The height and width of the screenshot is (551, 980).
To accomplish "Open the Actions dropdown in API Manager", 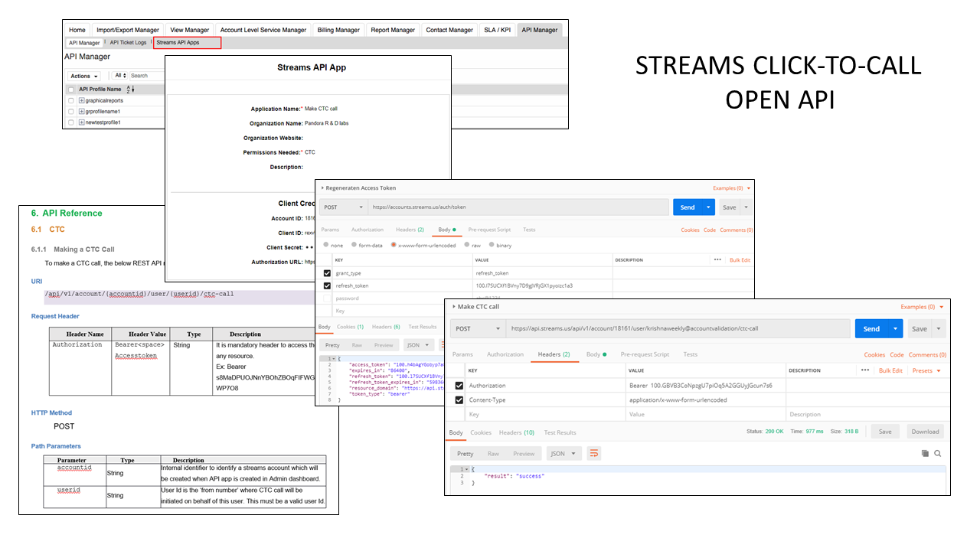I will [x=84, y=76].
